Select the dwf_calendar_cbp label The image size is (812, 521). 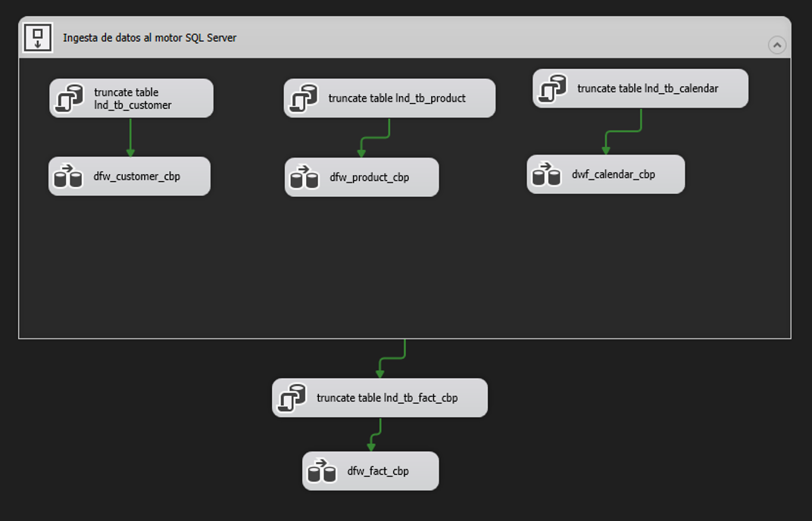613,174
